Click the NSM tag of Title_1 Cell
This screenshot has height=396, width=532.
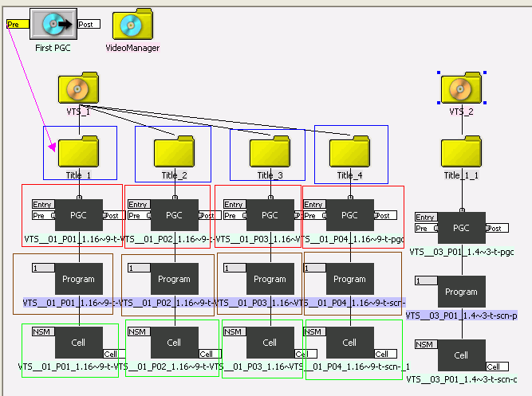43,331
